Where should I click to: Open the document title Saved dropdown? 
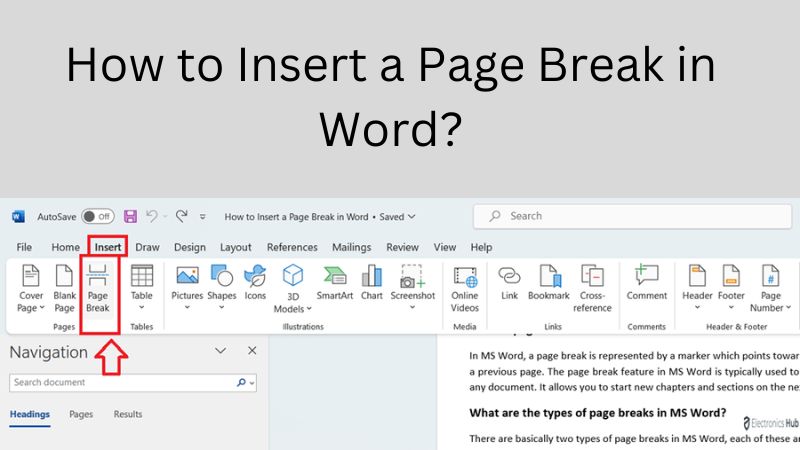click(411, 217)
